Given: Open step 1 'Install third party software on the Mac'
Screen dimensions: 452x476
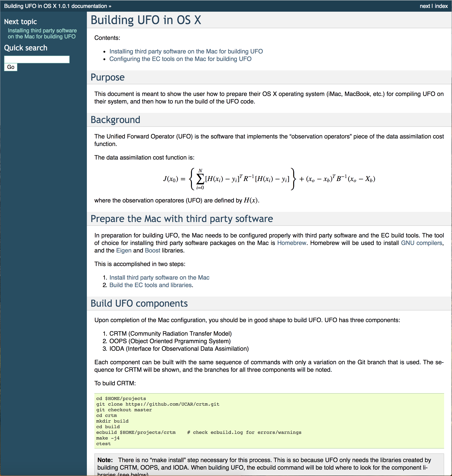Looking at the screenshot, I should tap(159, 278).
